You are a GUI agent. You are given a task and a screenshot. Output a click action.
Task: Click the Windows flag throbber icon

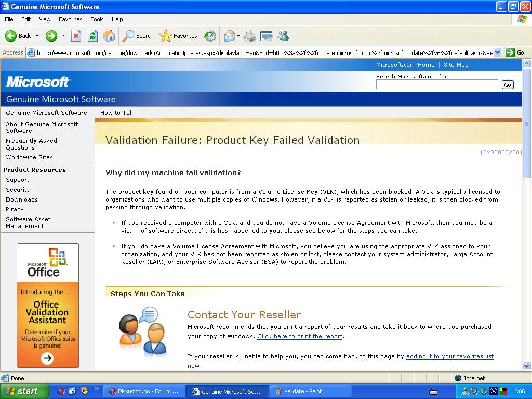pyautogui.click(x=522, y=19)
